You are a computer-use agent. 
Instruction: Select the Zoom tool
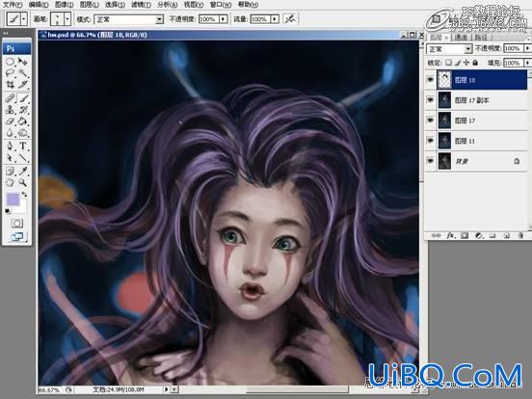[23, 182]
